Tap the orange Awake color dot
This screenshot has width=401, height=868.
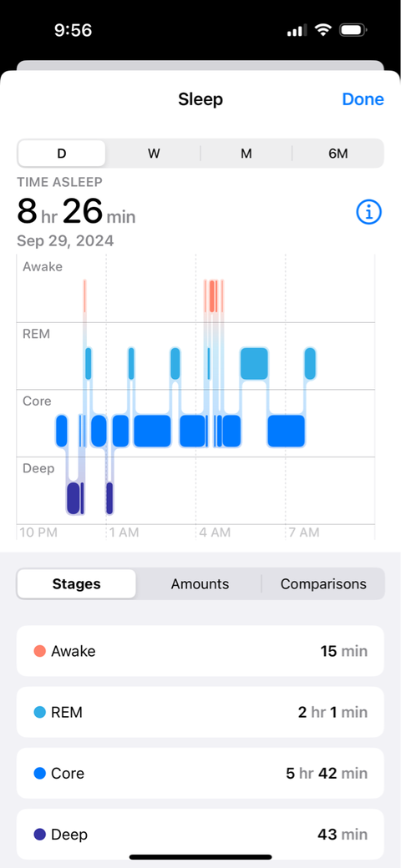pos(39,651)
